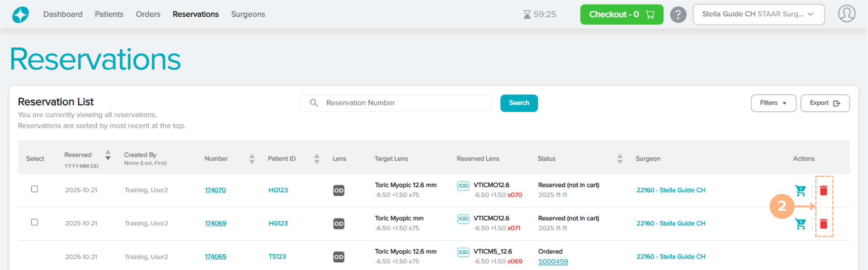Open the Stella Guide CH account dropdown
Viewport: 868px width, 270px height.
[758, 14]
